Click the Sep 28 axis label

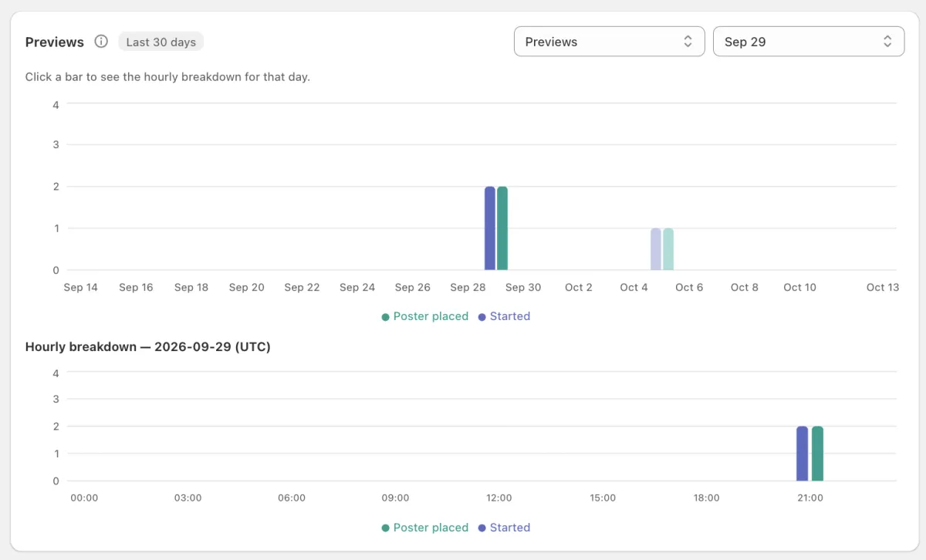pyautogui.click(x=468, y=287)
